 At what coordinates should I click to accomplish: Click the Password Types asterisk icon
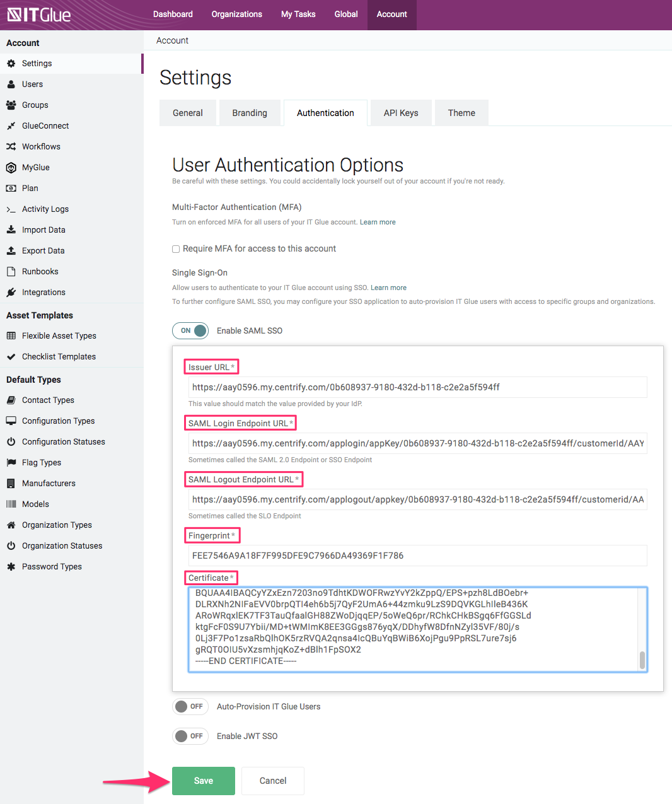(11, 567)
